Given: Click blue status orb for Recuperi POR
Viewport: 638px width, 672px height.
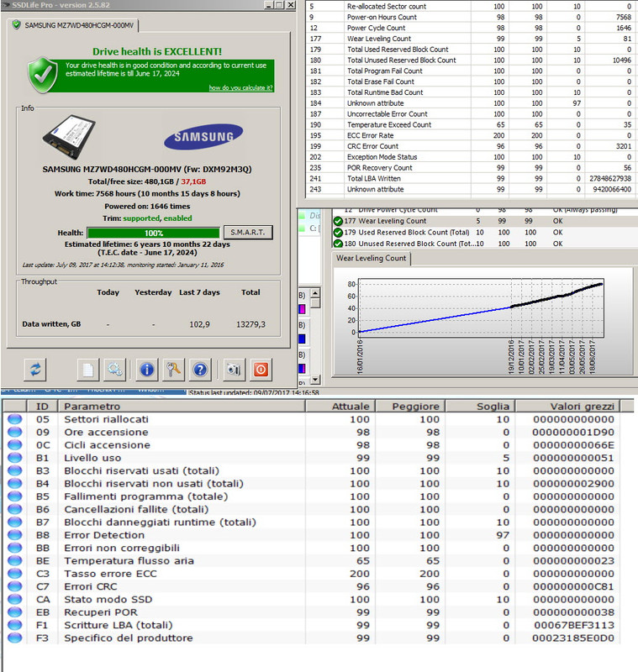Looking at the screenshot, I should 14,612.
